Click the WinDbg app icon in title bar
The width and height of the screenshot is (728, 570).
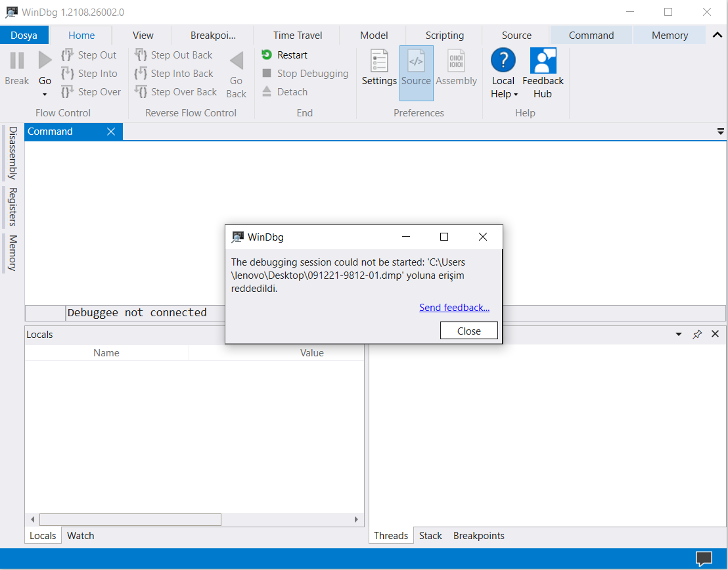tap(12, 12)
